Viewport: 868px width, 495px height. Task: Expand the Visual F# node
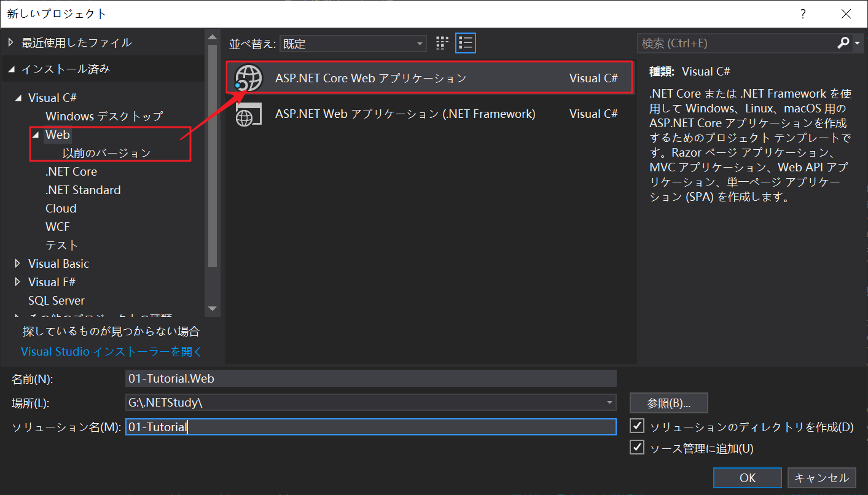[x=17, y=281]
